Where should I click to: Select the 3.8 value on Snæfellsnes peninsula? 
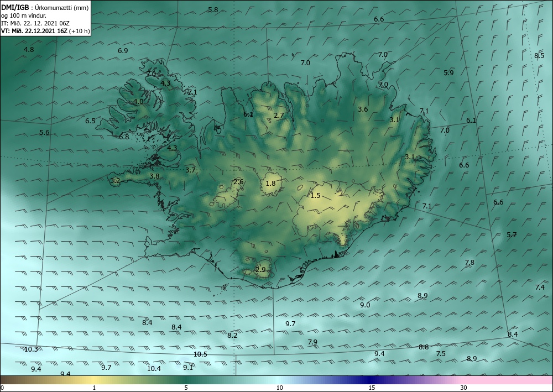154,176
